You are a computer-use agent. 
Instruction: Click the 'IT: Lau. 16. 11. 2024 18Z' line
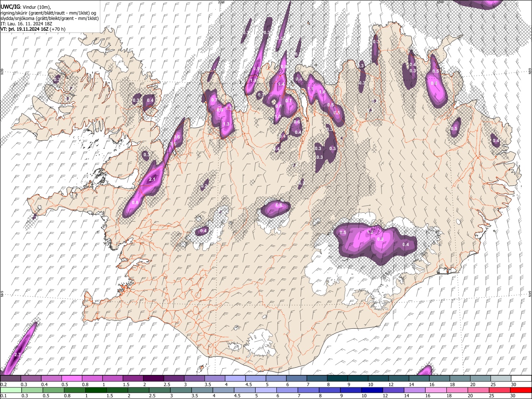click(x=26, y=24)
